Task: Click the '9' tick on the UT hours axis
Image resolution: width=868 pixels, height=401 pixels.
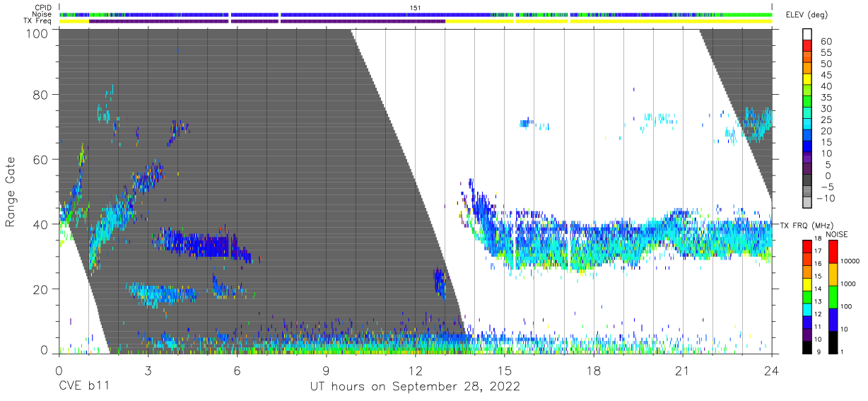Action: click(x=326, y=369)
